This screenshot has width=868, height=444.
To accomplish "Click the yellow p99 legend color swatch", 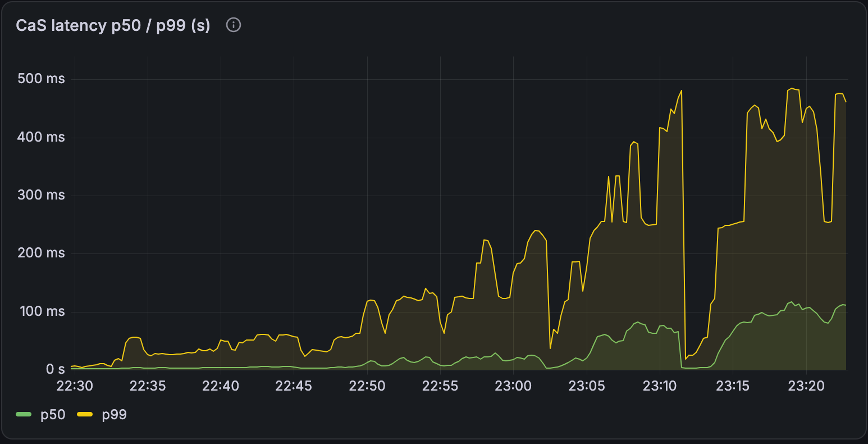I will [x=85, y=415].
